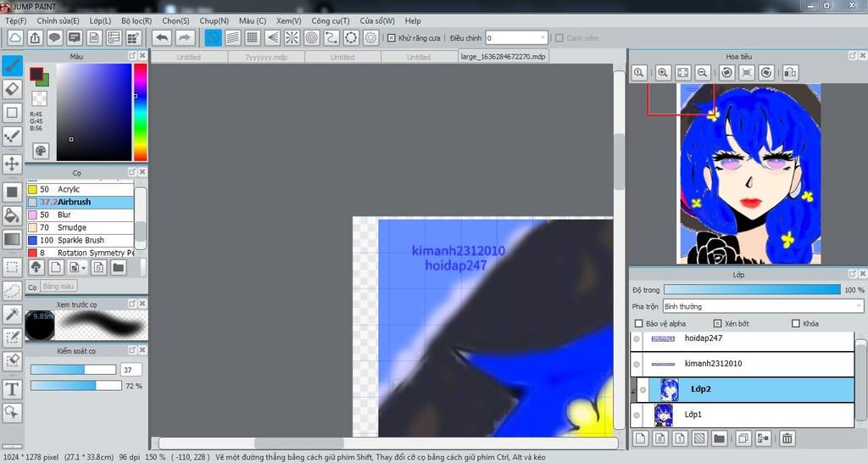This screenshot has width=868, height=463.
Task: Turn on radial snap guide
Action: 292,37
